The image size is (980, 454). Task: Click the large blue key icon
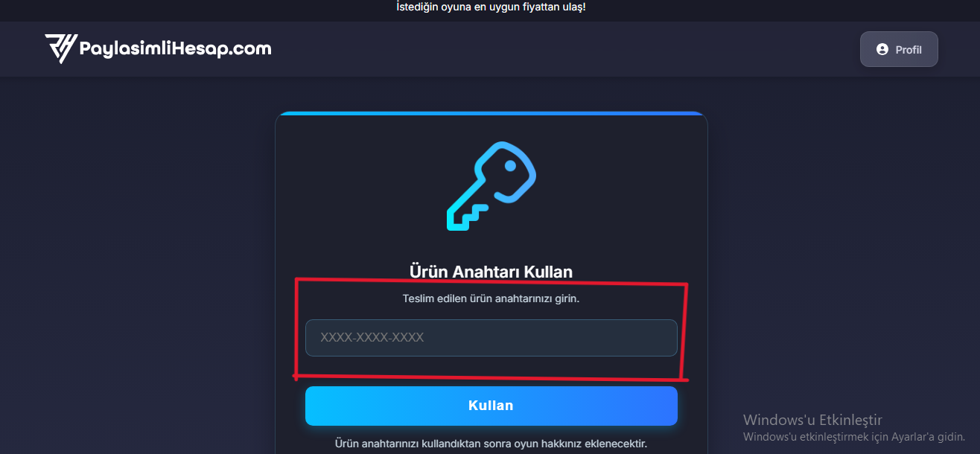click(x=491, y=185)
